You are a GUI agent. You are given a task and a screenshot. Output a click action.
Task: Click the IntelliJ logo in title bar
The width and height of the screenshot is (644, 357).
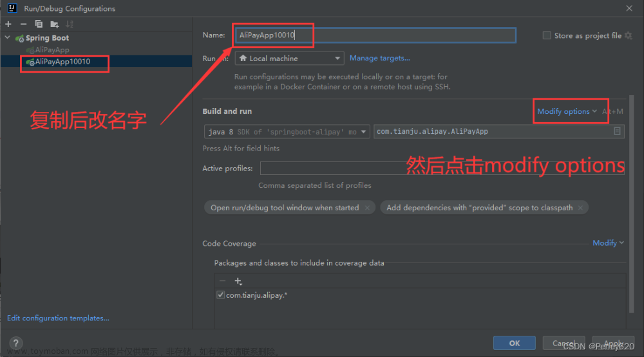pyautogui.click(x=12, y=8)
